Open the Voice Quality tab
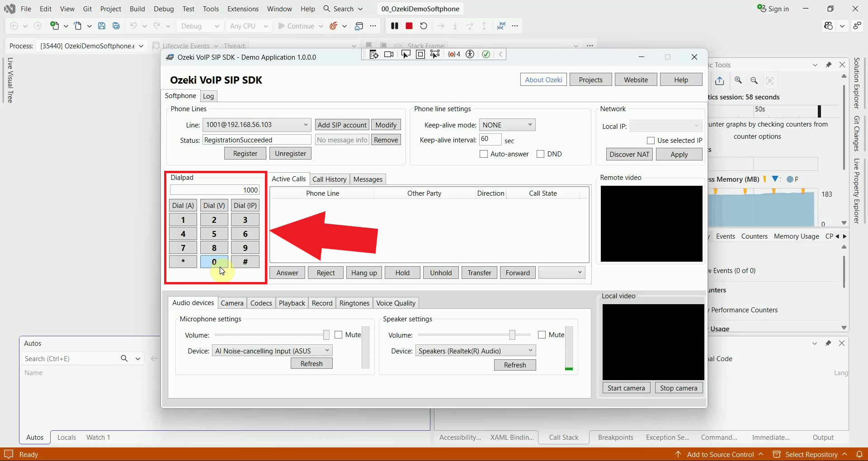868x461 pixels. [396, 303]
